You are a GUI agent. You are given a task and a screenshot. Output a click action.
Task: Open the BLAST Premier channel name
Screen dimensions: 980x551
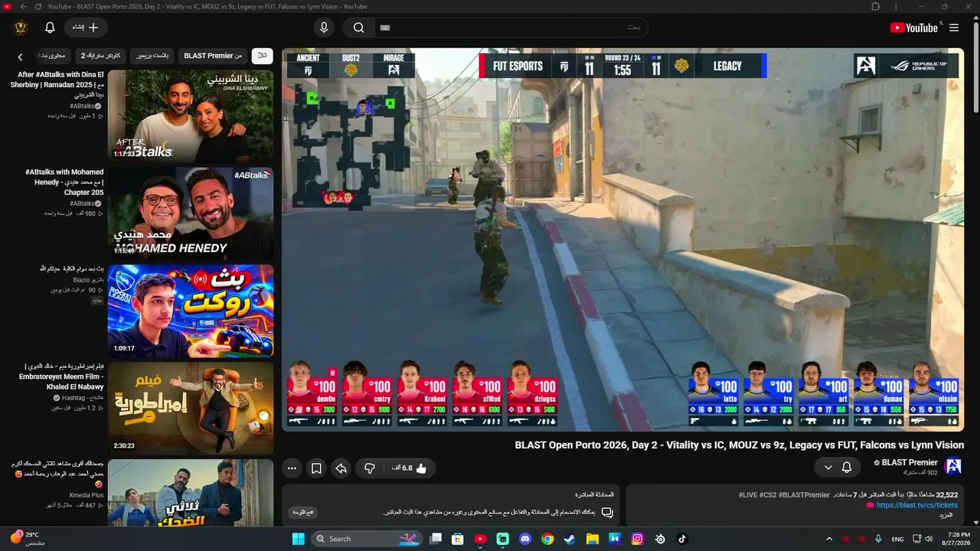click(910, 462)
